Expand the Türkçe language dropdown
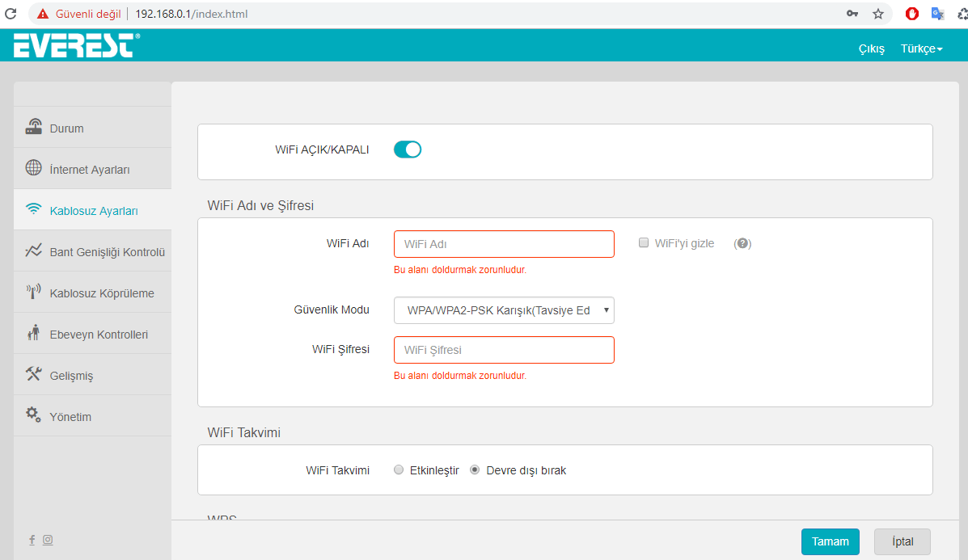The width and height of the screenshot is (968, 560). pyautogui.click(x=921, y=49)
